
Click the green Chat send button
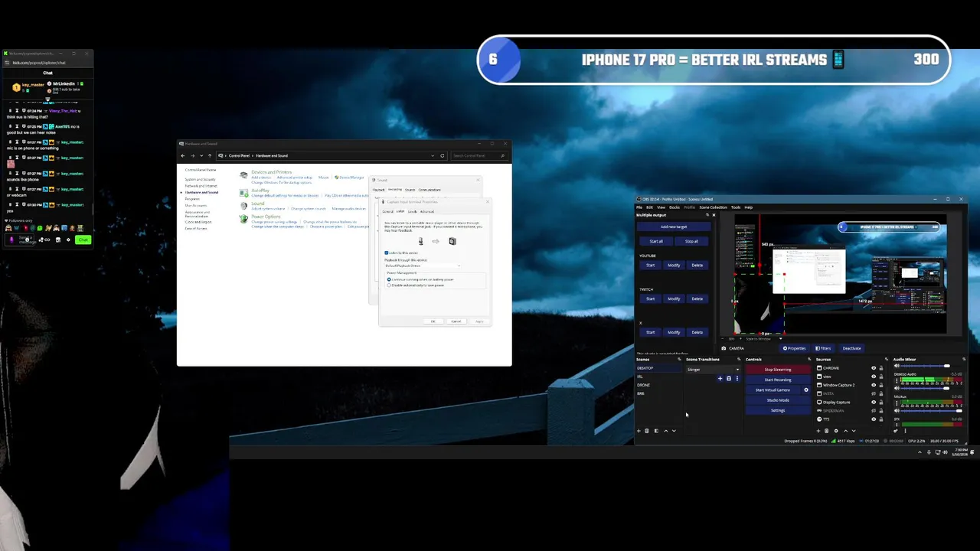pos(83,240)
